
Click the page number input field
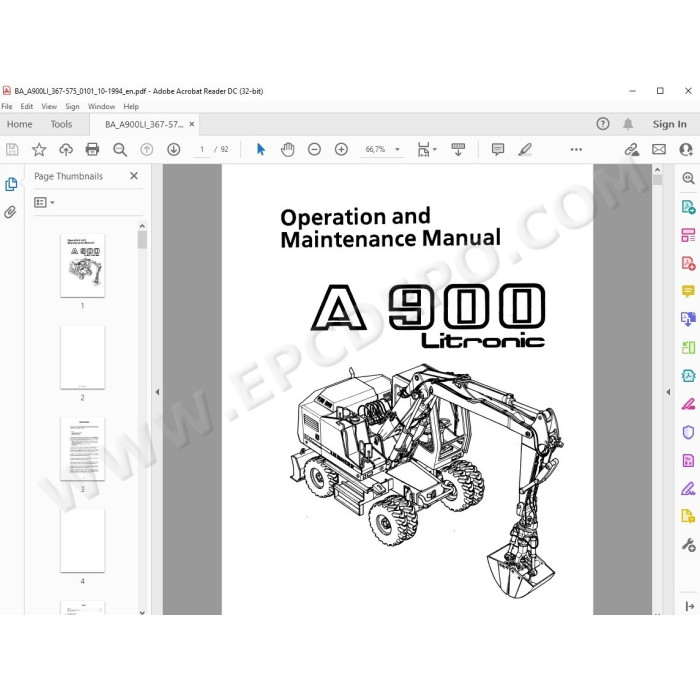(x=202, y=150)
